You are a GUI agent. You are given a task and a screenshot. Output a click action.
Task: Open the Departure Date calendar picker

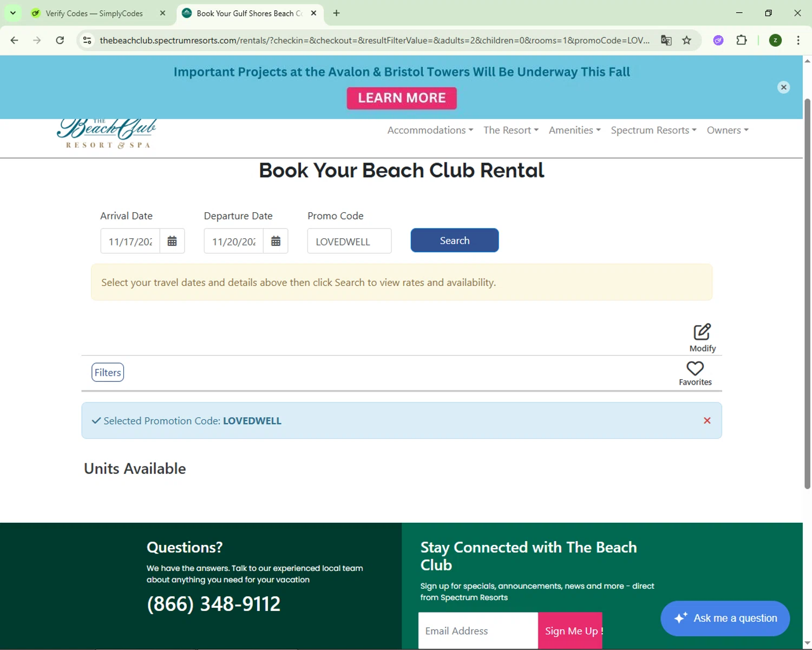[276, 241]
